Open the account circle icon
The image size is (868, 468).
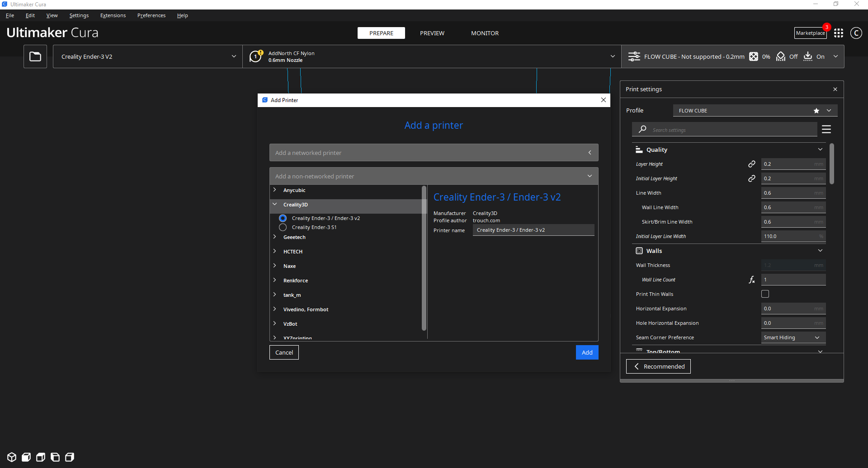[856, 33]
